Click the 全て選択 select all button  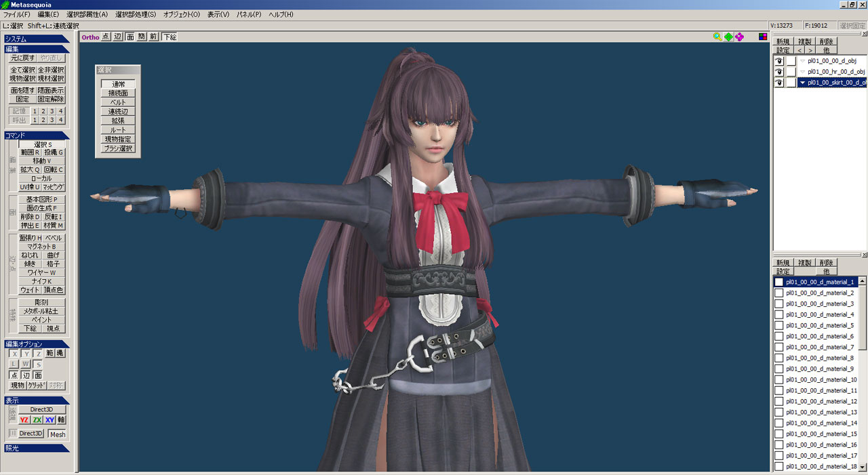pos(22,70)
